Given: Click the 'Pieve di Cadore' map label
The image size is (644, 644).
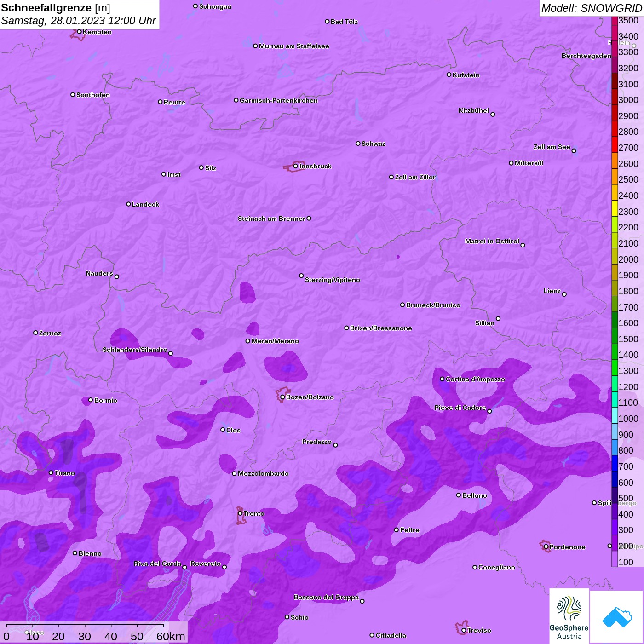Looking at the screenshot, I should (x=460, y=408).
